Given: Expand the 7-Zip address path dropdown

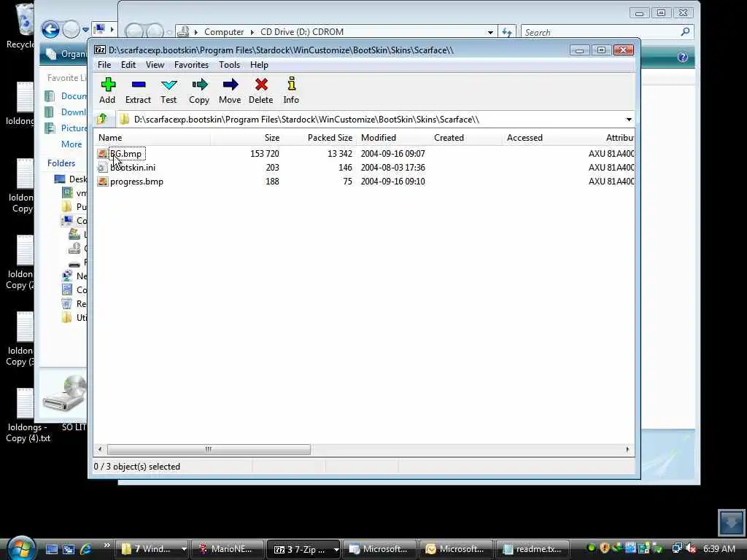Looking at the screenshot, I should point(628,120).
